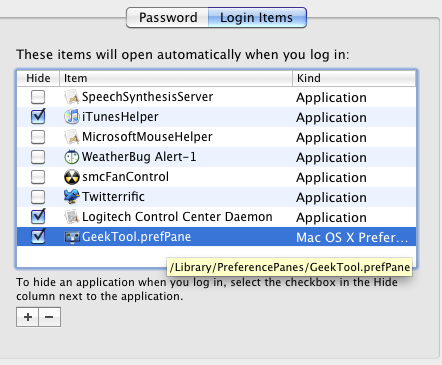Viewport: 442px width, 365px height.
Task: Select the Logitech Control Center Daemon icon
Action: [x=72, y=217]
